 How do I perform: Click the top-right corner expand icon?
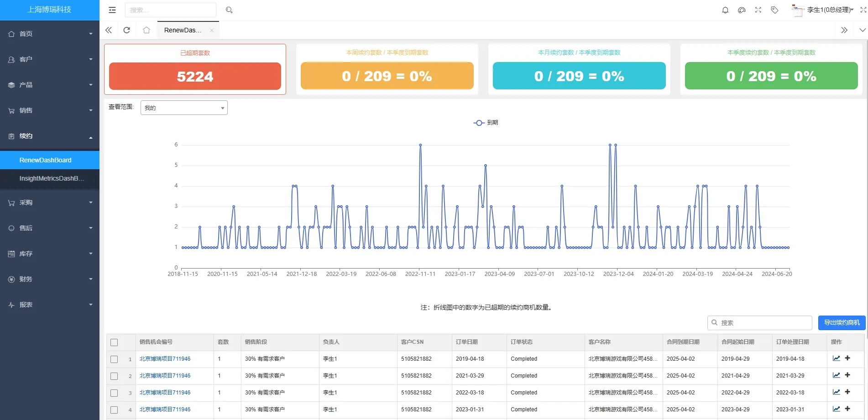(x=863, y=10)
